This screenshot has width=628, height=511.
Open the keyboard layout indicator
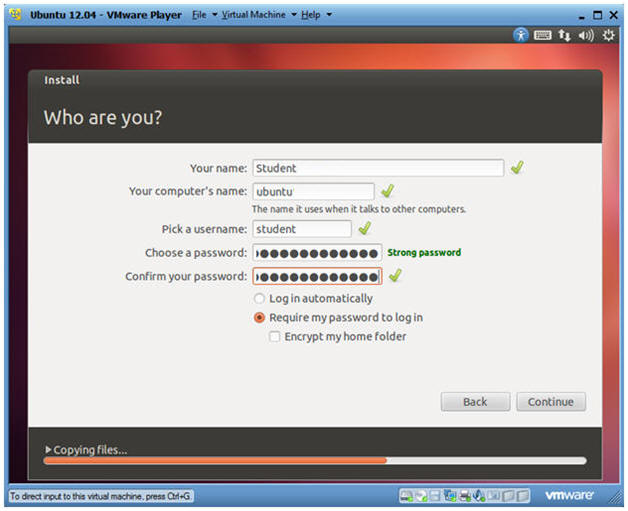(x=543, y=36)
